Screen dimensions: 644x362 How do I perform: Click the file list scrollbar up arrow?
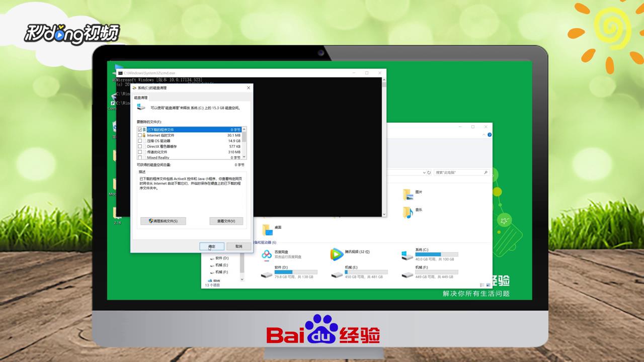point(245,129)
